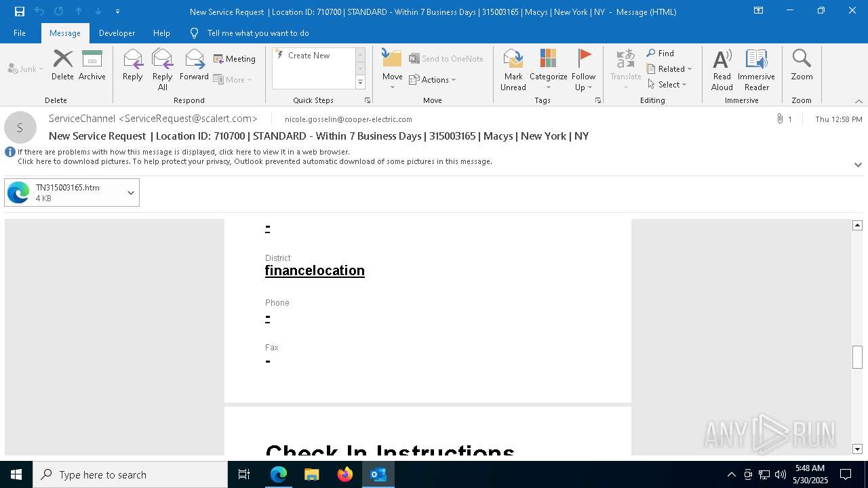Open the Developer tab
Screen dimensions: 868x488
[x=117, y=33]
